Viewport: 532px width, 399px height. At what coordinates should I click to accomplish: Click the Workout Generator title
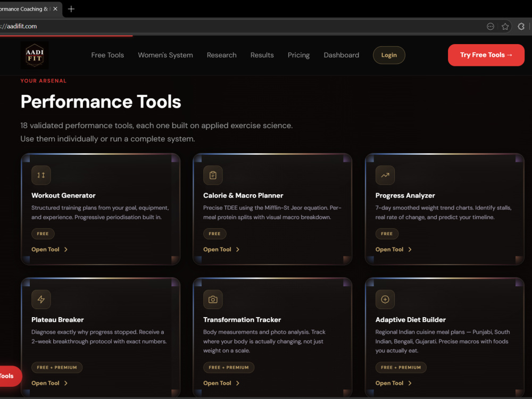click(x=63, y=195)
